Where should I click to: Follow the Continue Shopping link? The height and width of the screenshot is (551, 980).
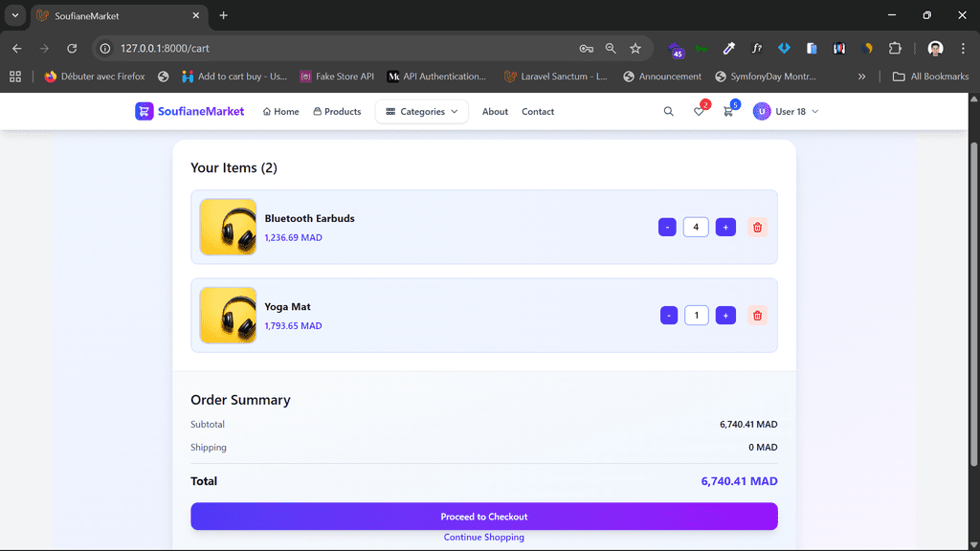pyautogui.click(x=483, y=538)
